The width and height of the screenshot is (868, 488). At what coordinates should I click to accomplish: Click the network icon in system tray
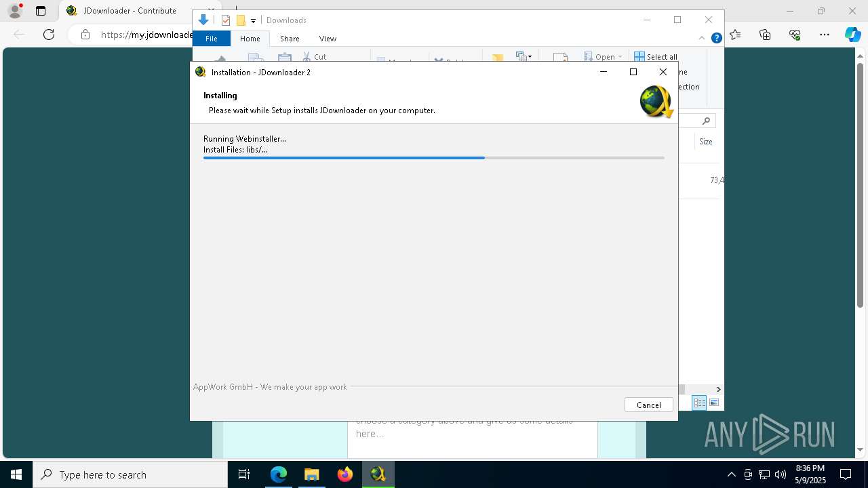pos(764,474)
